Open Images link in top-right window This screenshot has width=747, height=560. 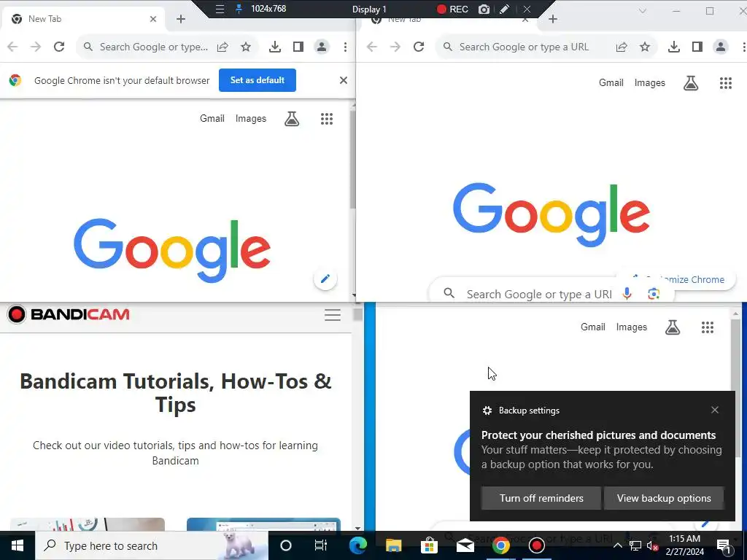[x=650, y=83]
